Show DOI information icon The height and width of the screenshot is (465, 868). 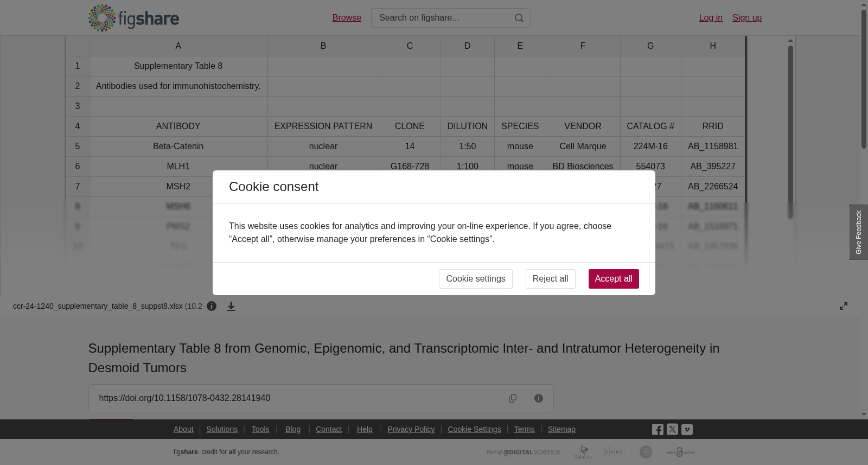click(539, 398)
